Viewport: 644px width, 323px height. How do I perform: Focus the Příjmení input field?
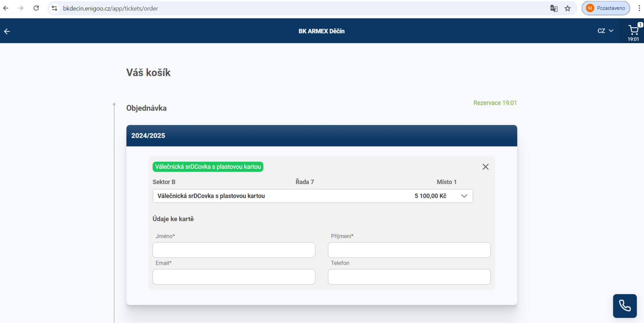409,250
